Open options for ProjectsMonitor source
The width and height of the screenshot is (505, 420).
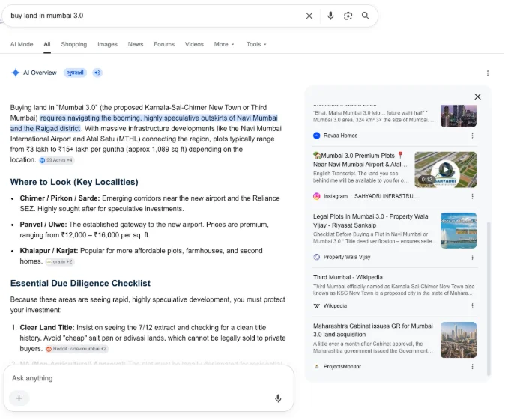472,367
